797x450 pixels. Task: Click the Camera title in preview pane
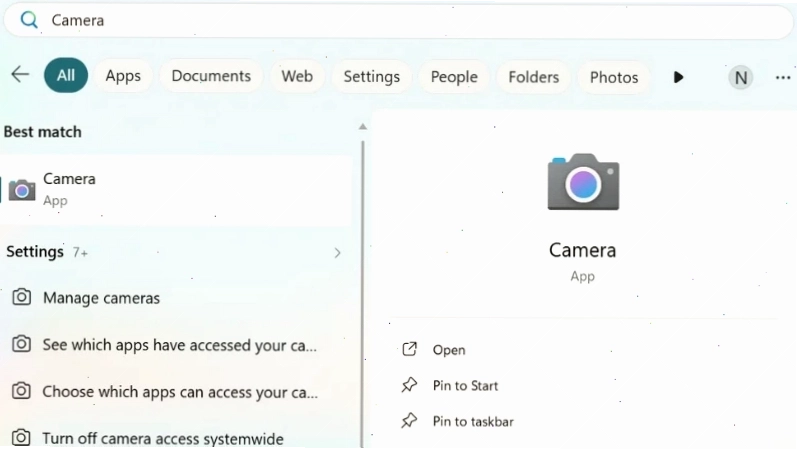coord(583,250)
